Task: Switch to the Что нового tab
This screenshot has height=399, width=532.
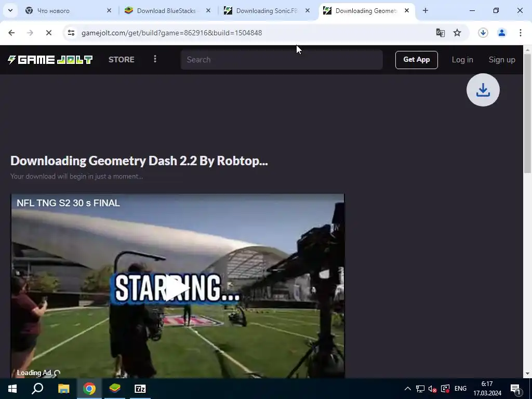Action: (68, 11)
